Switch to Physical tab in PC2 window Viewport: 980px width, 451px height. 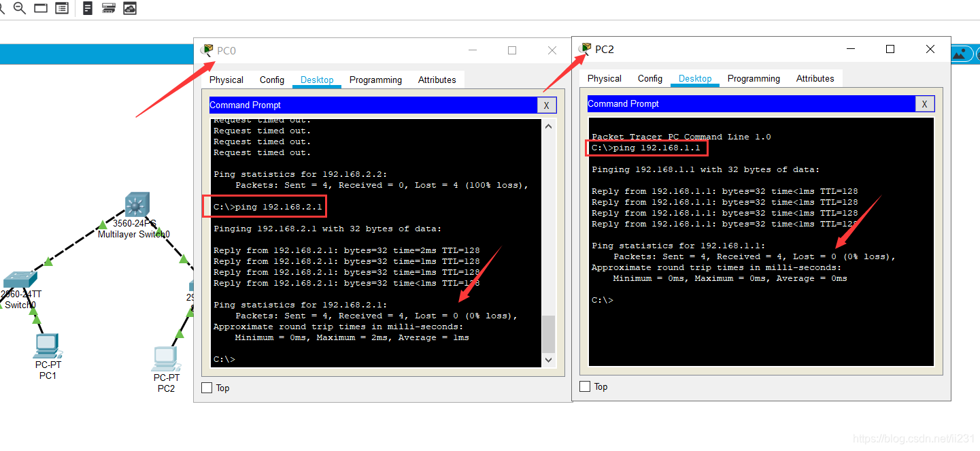pyautogui.click(x=605, y=78)
